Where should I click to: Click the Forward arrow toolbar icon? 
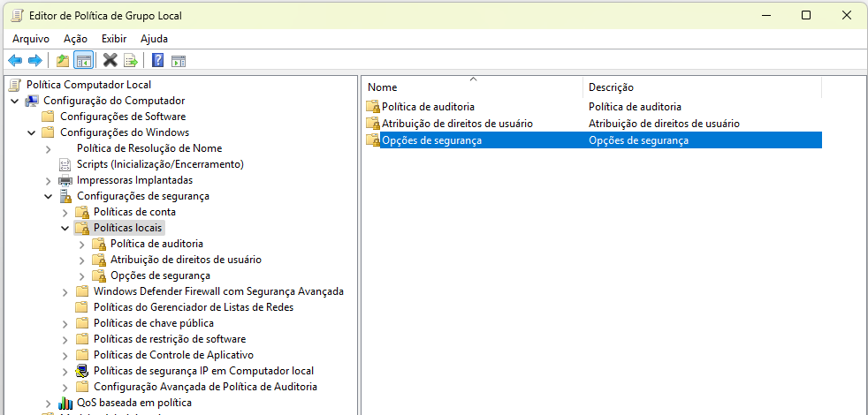[x=35, y=60]
